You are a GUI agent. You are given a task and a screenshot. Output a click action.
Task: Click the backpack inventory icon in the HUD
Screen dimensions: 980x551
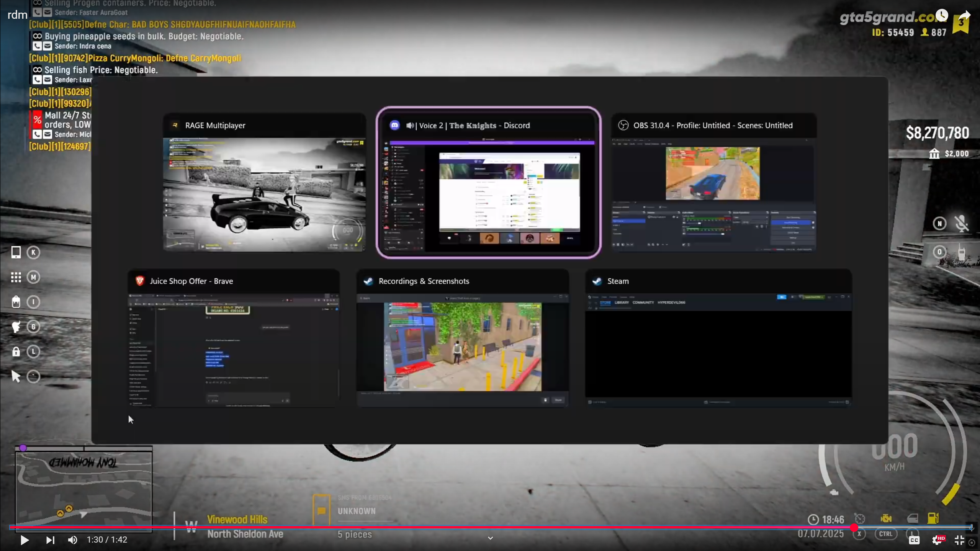click(16, 302)
